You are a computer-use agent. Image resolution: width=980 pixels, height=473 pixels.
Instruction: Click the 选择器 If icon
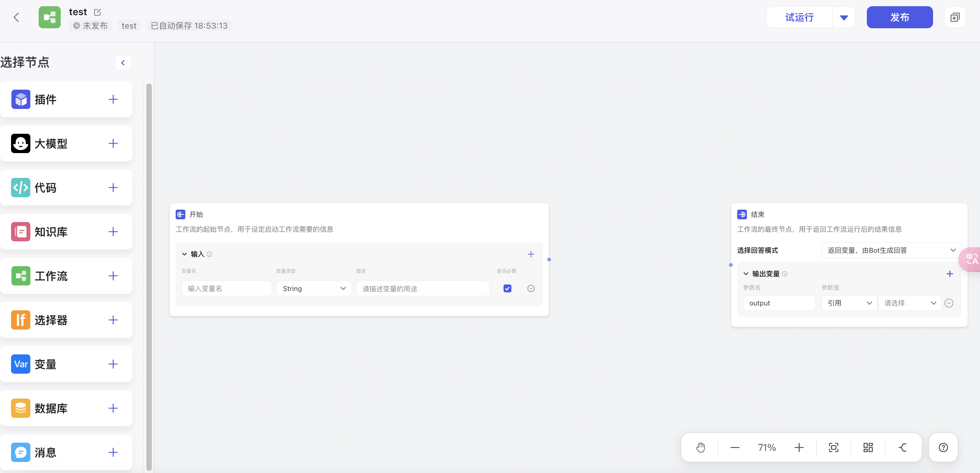[21, 320]
